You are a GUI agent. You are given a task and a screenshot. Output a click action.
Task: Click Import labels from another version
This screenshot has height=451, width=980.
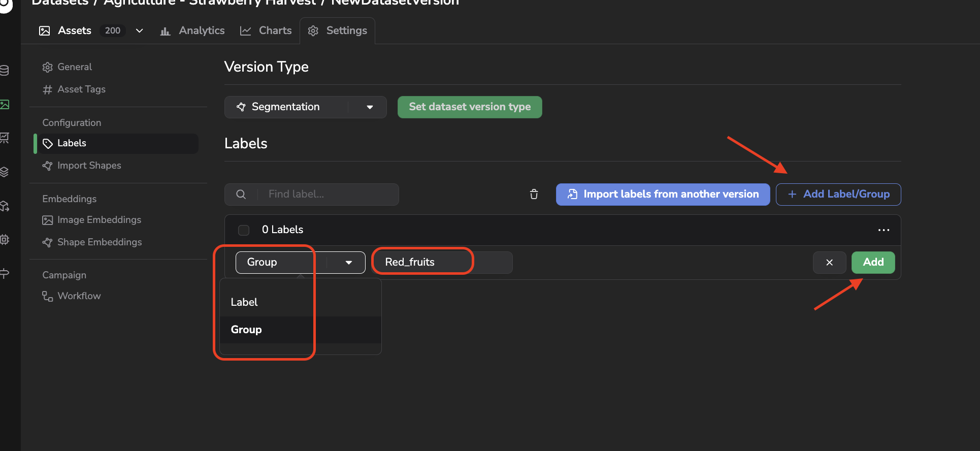(663, 195)
